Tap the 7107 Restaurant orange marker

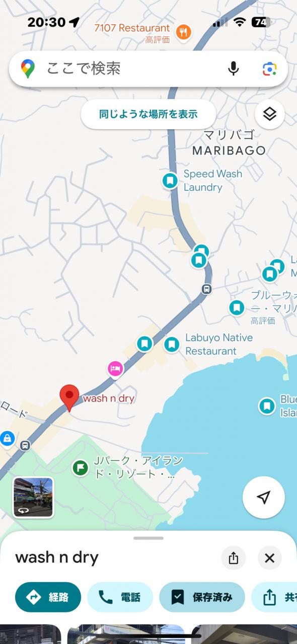185,33
